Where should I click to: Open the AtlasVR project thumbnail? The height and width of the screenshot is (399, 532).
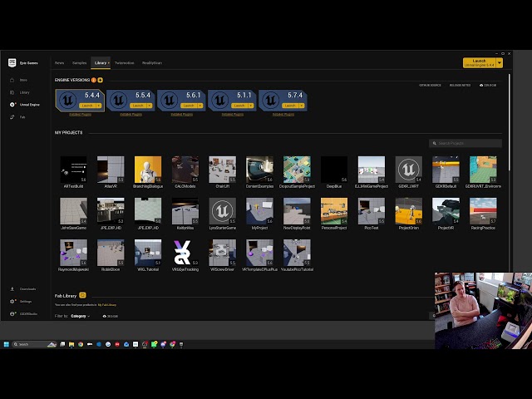(x=111, y=170)
